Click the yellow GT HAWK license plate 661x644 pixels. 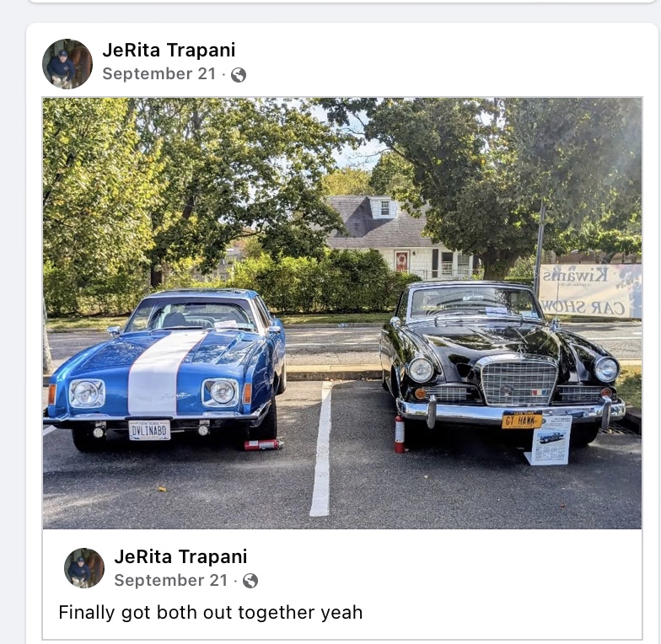[521, 420]
